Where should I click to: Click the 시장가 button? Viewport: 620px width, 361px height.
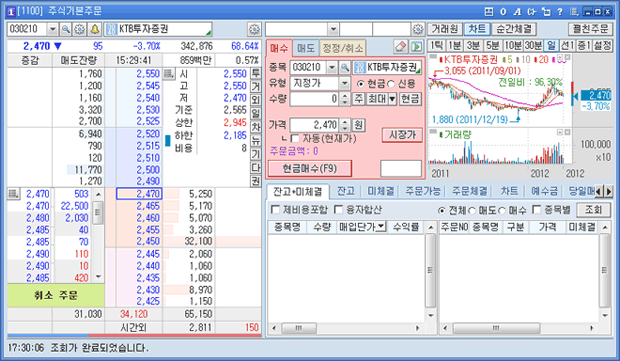(x=402, y=135)
